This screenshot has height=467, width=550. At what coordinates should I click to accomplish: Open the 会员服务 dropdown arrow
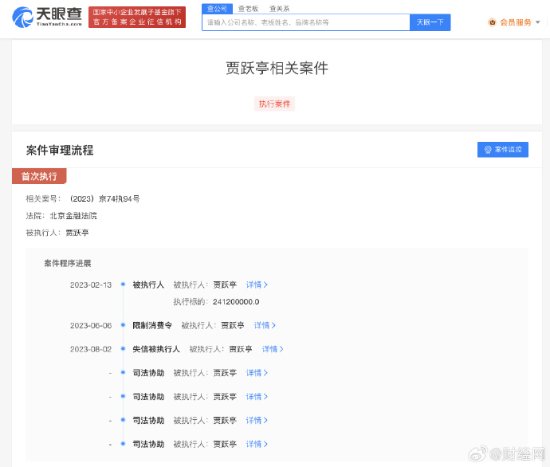(x=538, y=22)
